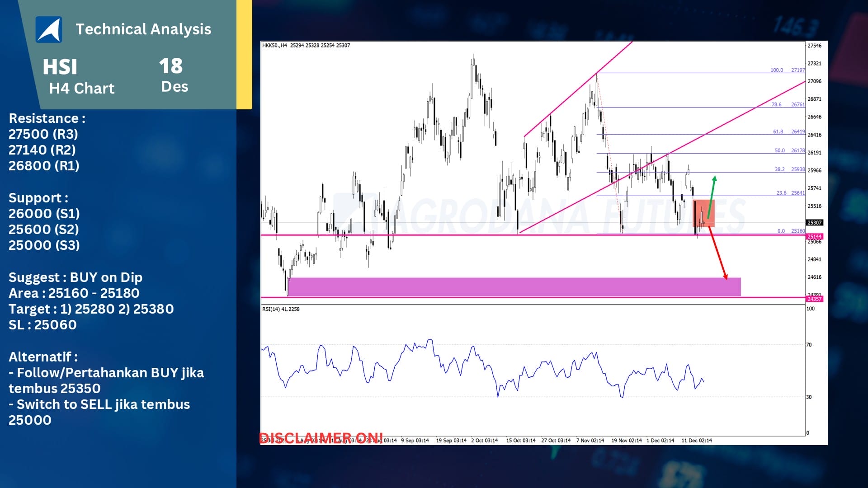The height and width of the screenshot is (488, 868).
Task: Click the green upward arrow on chart
Action: point(712,197)
